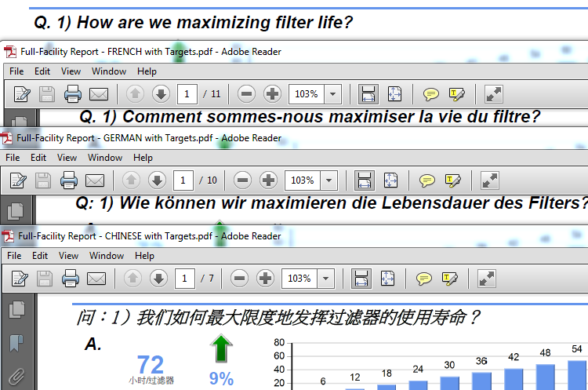The image size is (588, 390).
Task: Open File menu in French report window
Action: coord(16,71)
